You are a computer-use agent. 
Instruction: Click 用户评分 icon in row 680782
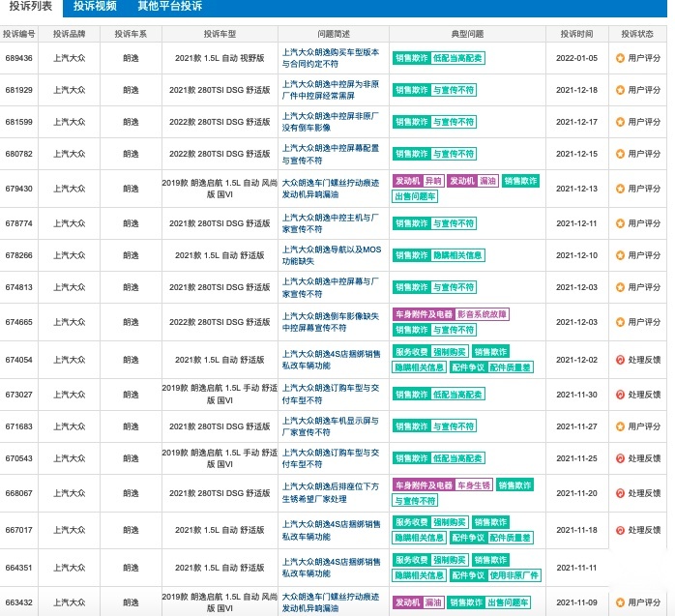tap(620, 154)
